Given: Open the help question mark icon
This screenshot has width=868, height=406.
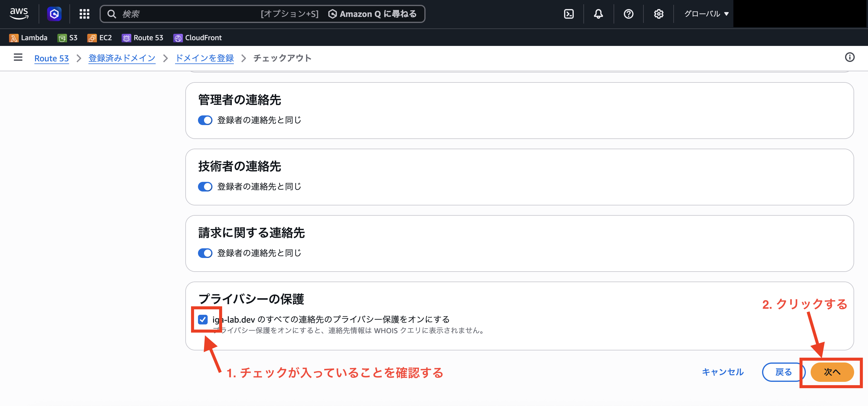Looking at the screenshot, I should (628, 14).
